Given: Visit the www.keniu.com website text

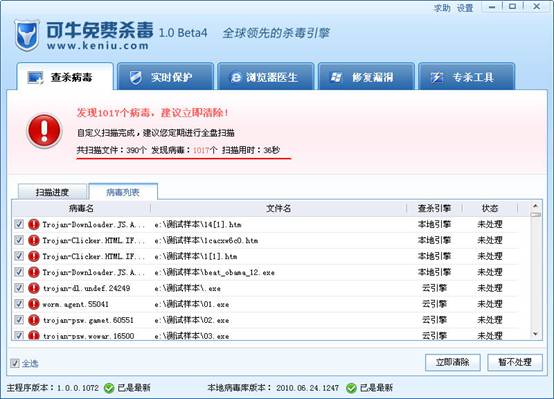Looking at the screenshot, I should coord(98,46).
